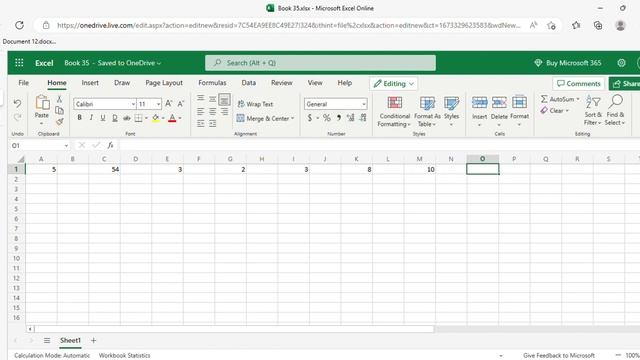Viewport: 640px width, 360px height.
Task: Align text right
Action: (224, 111)
